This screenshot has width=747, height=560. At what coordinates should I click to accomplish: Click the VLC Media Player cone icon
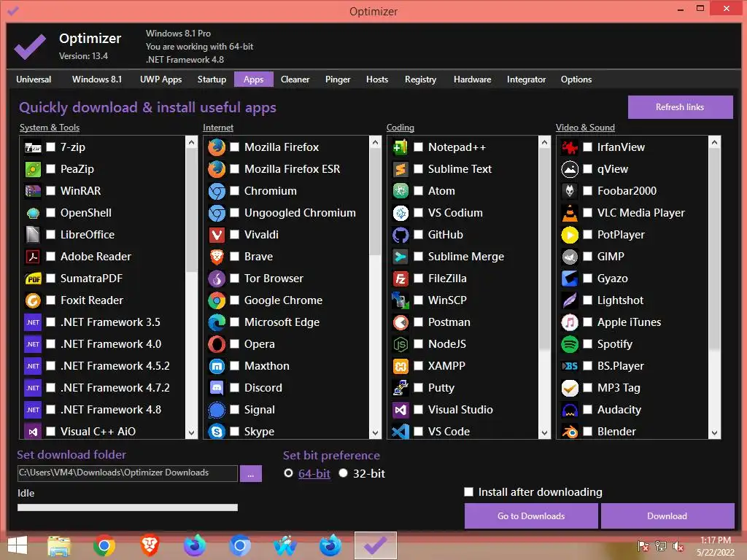pos(570,213)
